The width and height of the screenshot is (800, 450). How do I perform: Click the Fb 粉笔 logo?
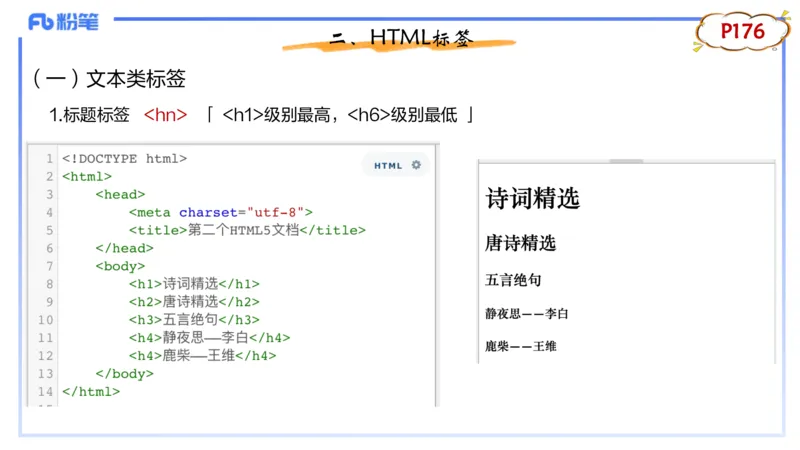point(63,22)
